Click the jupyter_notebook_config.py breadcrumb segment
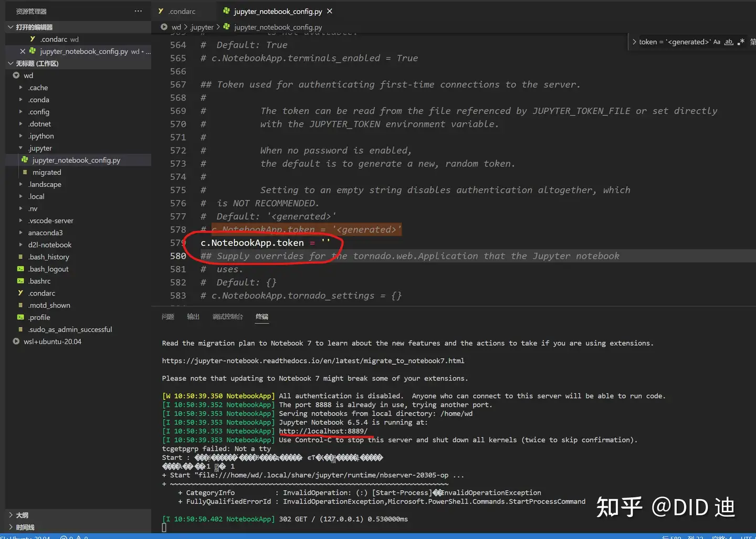This screenshot has height=539, width=756. [x=278, y=27]
